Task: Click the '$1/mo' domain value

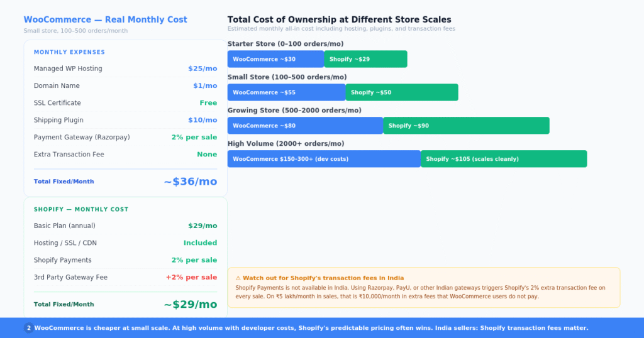Action: (205, 85)
